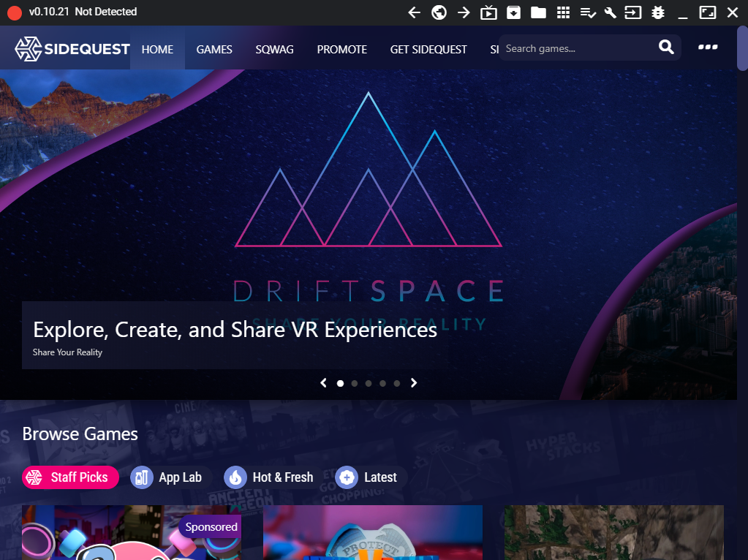Maximize the SideQuest window
The width and height of the screenshot is (748, 560).
(x=708, y=12)
